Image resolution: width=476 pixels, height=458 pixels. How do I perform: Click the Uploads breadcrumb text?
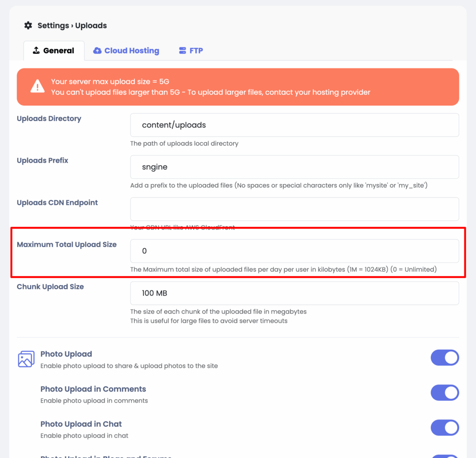pos(91,26)
